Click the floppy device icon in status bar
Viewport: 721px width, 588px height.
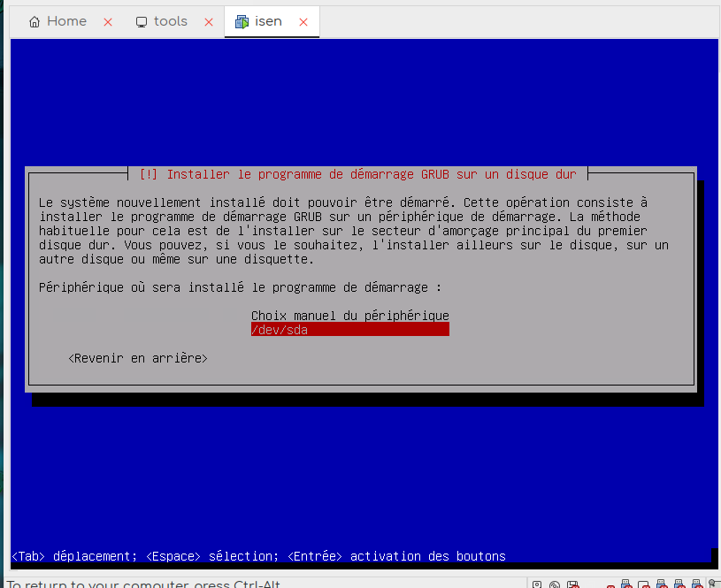pyautogui.click(x=572, y=584)
